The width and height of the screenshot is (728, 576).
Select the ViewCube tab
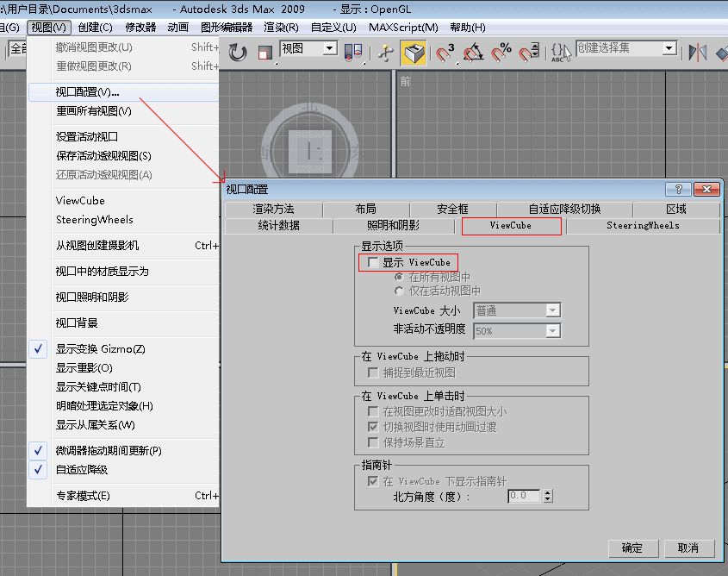tap(511, 226)
